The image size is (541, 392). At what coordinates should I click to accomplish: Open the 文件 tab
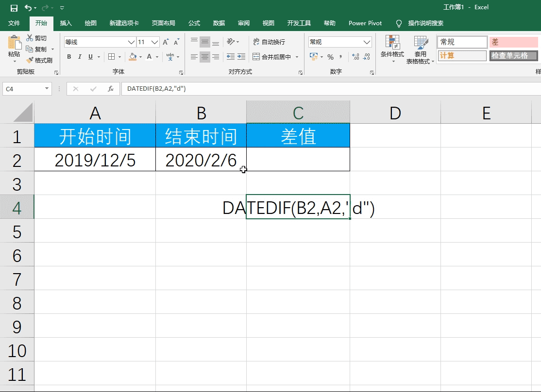pyautogui.click(x=14, y=23)
